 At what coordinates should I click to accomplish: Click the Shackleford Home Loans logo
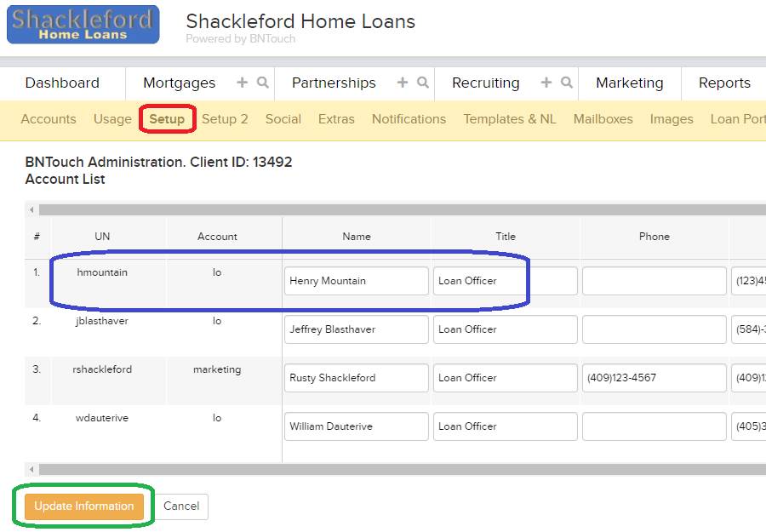tap(83, 25)
